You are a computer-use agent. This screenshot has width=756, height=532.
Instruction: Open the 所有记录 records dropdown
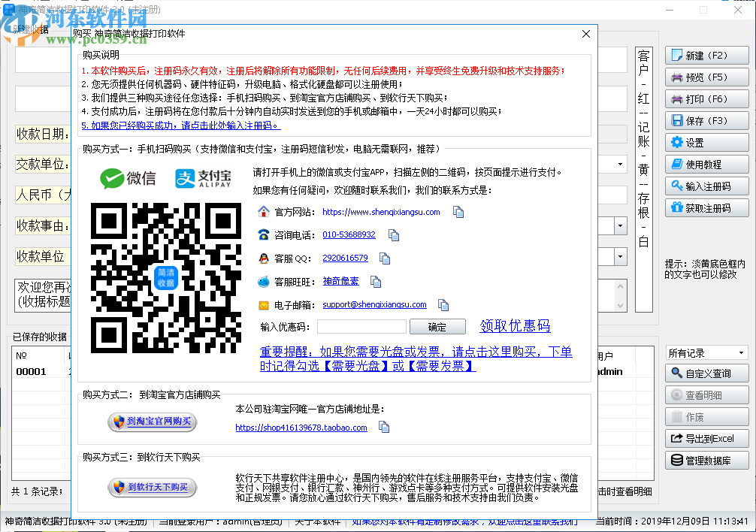pos(706,351)
